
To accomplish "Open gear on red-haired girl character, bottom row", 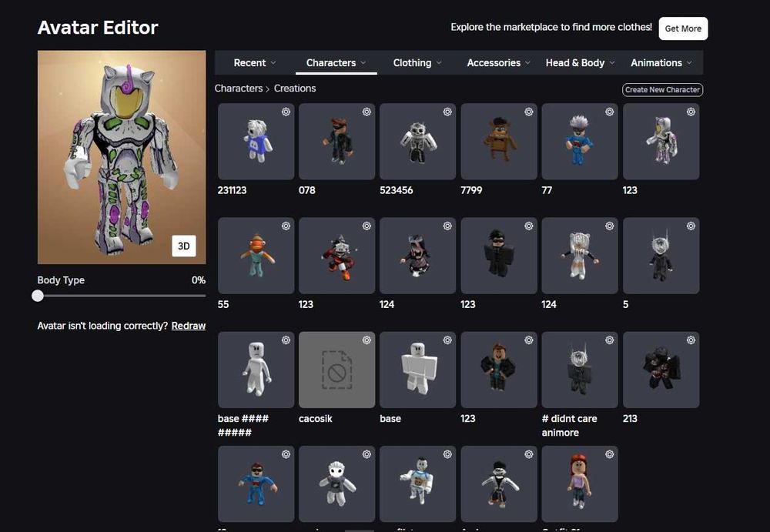I will [609, 454].
